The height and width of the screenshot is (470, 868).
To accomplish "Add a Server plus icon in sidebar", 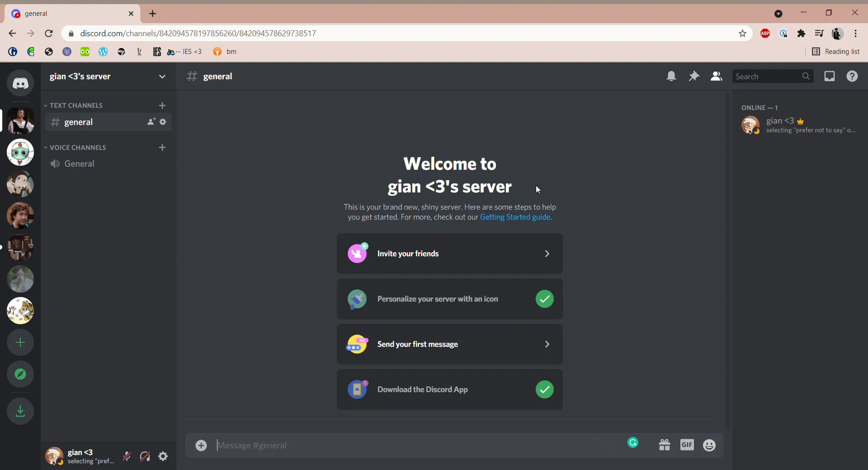I will 20,343.
